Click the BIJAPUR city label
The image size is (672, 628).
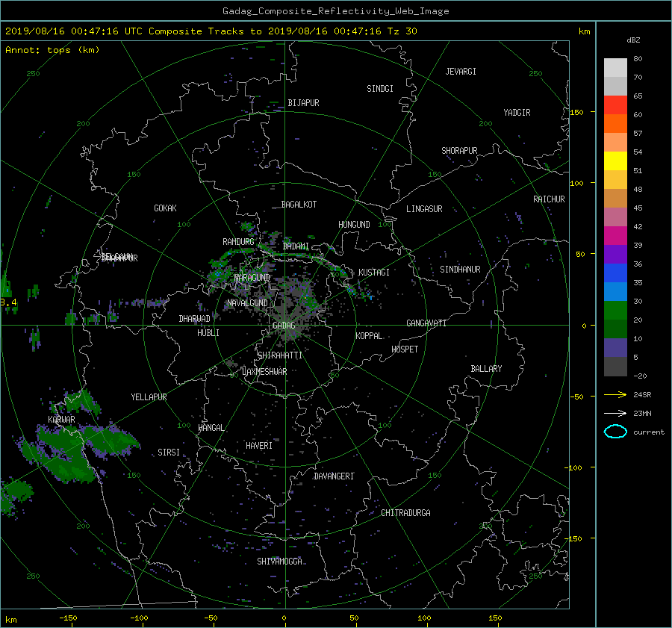(303, 103)
